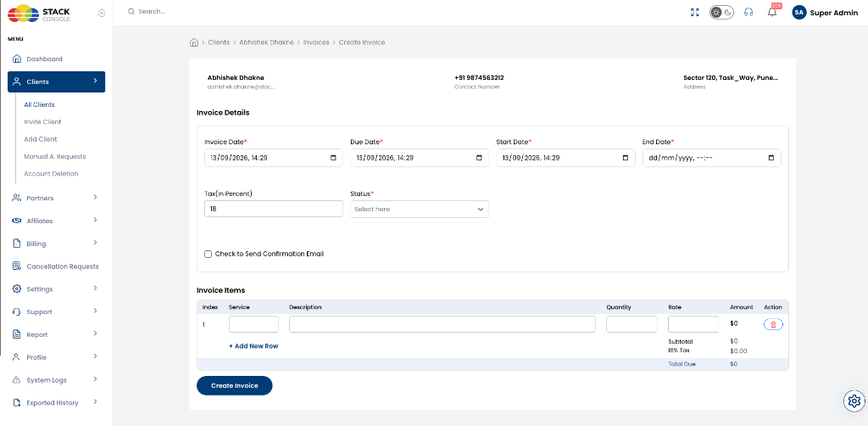Click the Create Invoice button
The image size is (868, 426).
click(x=235, y=385)
